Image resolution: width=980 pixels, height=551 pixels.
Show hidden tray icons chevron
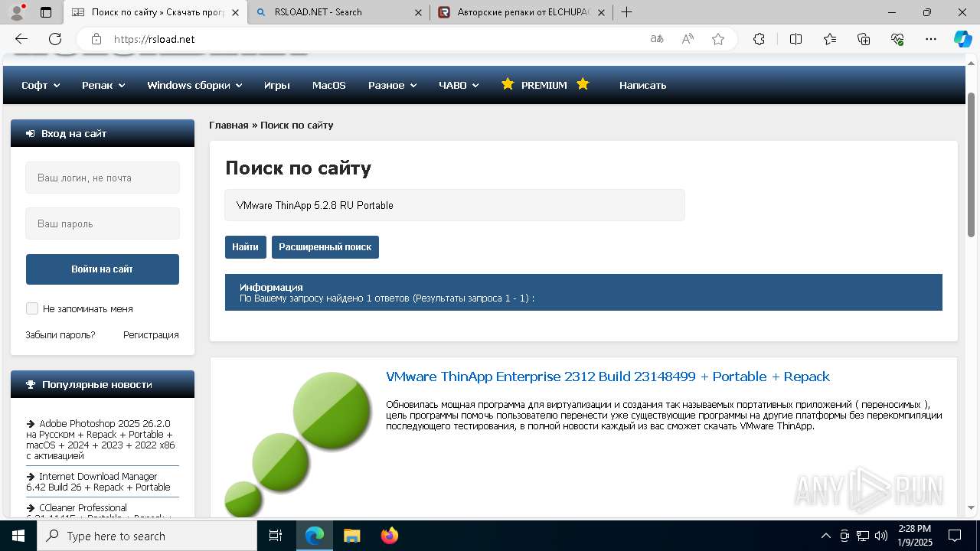[x=825, y=536]
